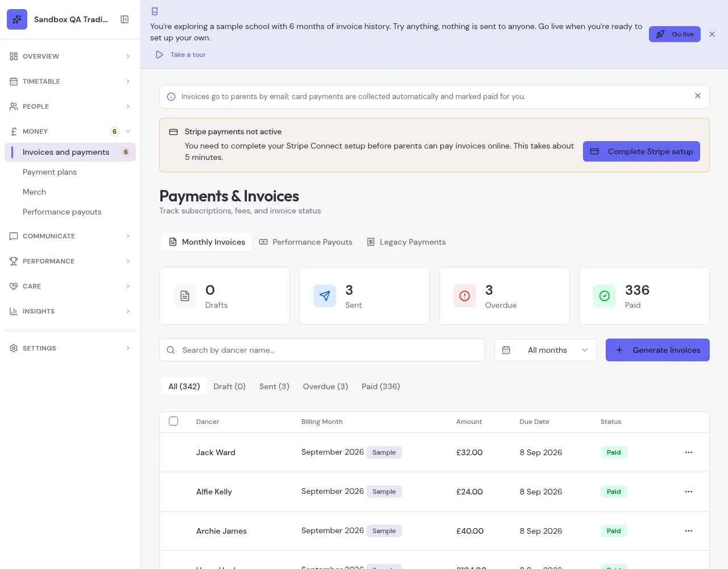Collapse the sidebar panel icon
This screenshot has width=728, height=569.
125,19
